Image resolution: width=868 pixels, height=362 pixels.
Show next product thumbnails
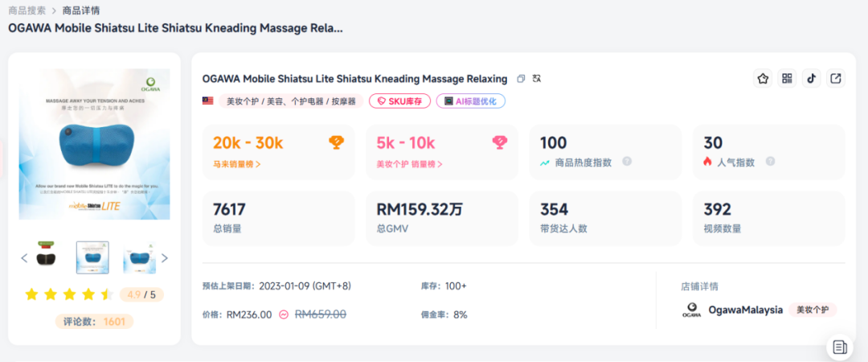(165, 257)
